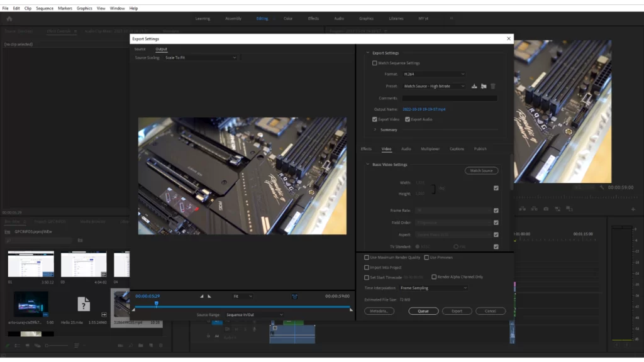This screenshot has height=362, width=644.
Task: Click the Find magnifier icon in the project footer
Action: tap(131, 346)
